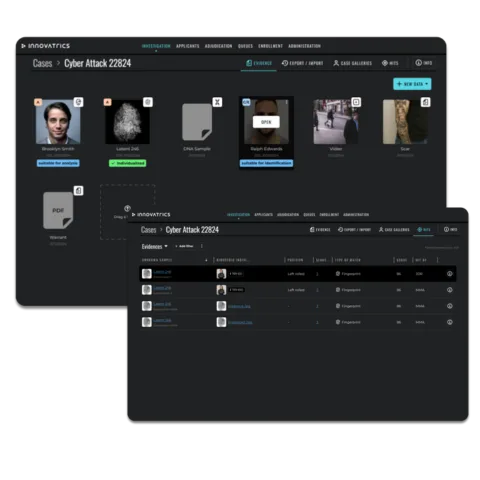Screen dimensions: 480x480
Task: Click upload icon in dashed drop zone
Action: 127,208
